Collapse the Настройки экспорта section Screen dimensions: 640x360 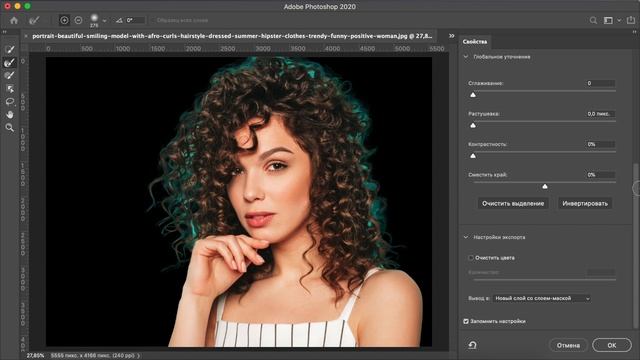(x=466, y=237)
